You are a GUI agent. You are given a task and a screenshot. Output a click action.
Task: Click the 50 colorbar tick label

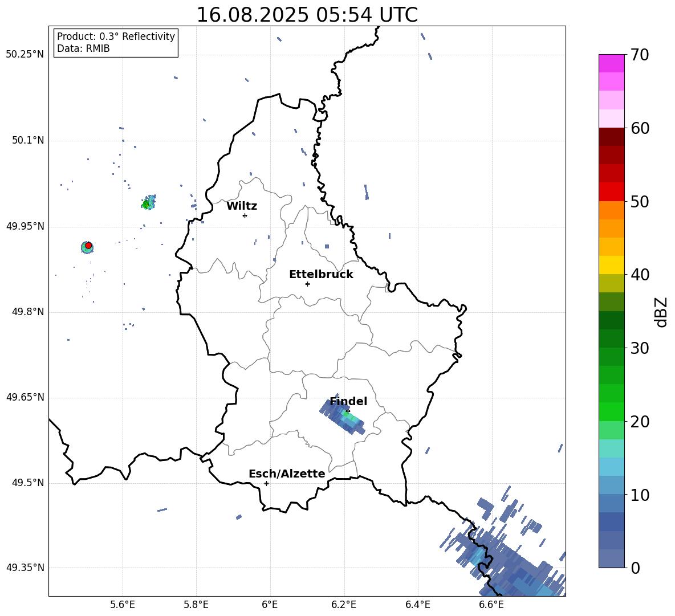click(x=640, y=201)
